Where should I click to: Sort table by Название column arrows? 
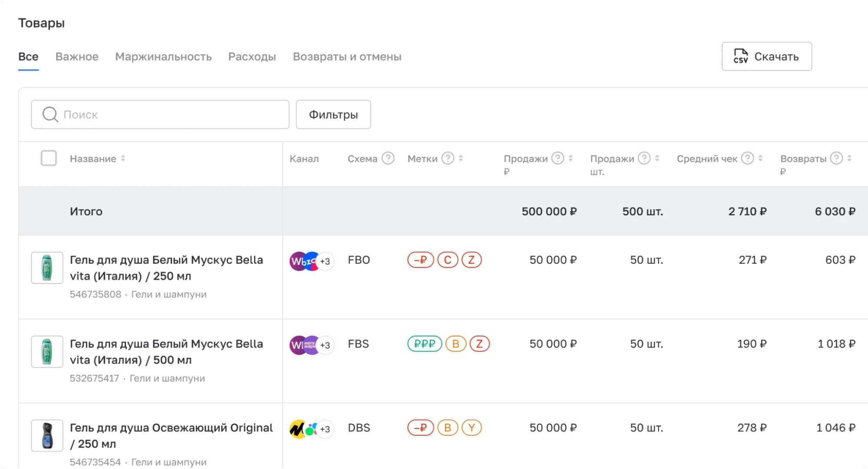pyautogui.click(x=123, y=159)
